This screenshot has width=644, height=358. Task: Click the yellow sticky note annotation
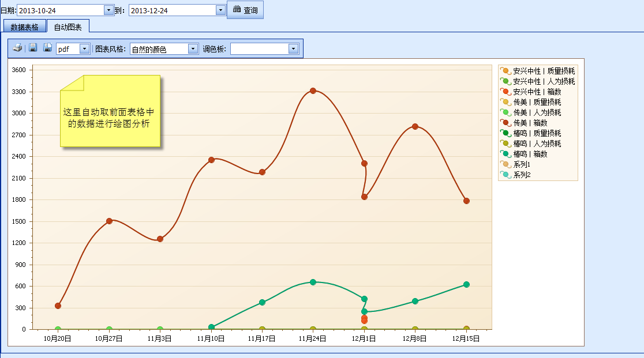pos(110,111)
